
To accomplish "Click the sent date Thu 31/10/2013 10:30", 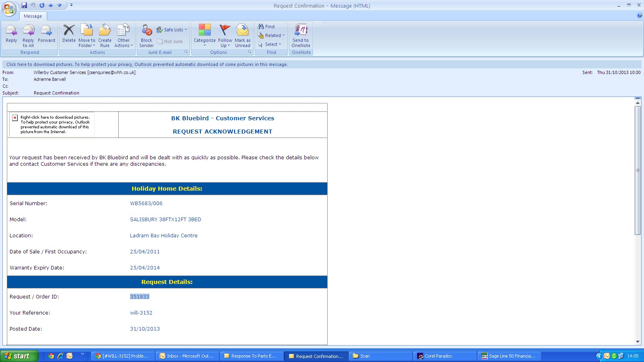I will [619, 72].
